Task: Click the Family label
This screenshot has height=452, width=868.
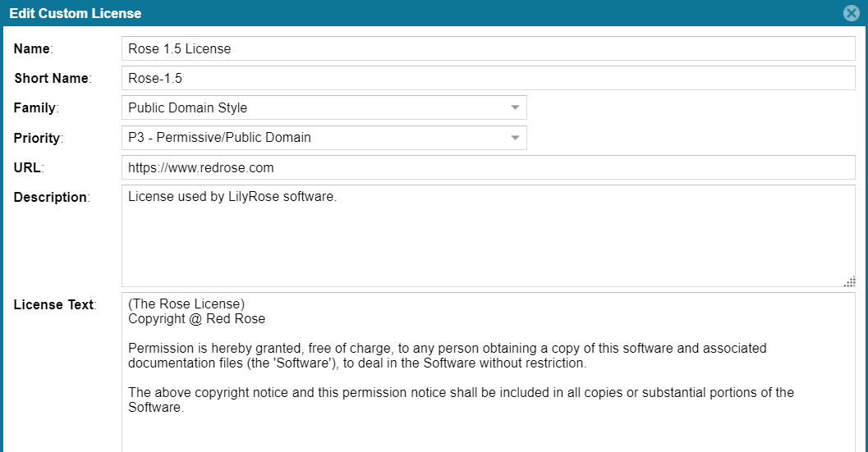Action: point(35,107)
